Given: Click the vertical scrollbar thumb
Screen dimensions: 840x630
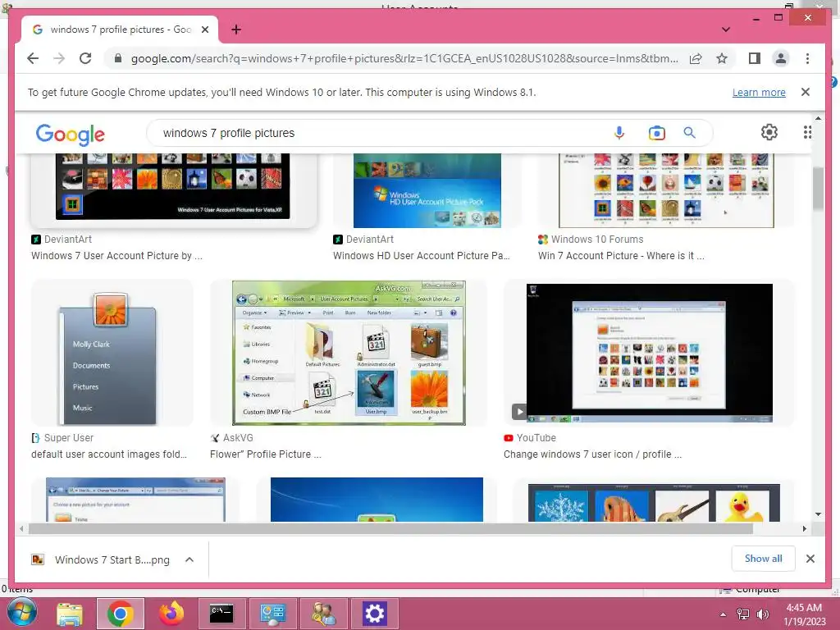Looking at the screenshot, I should pyautogui.click(x=818, y=189).
